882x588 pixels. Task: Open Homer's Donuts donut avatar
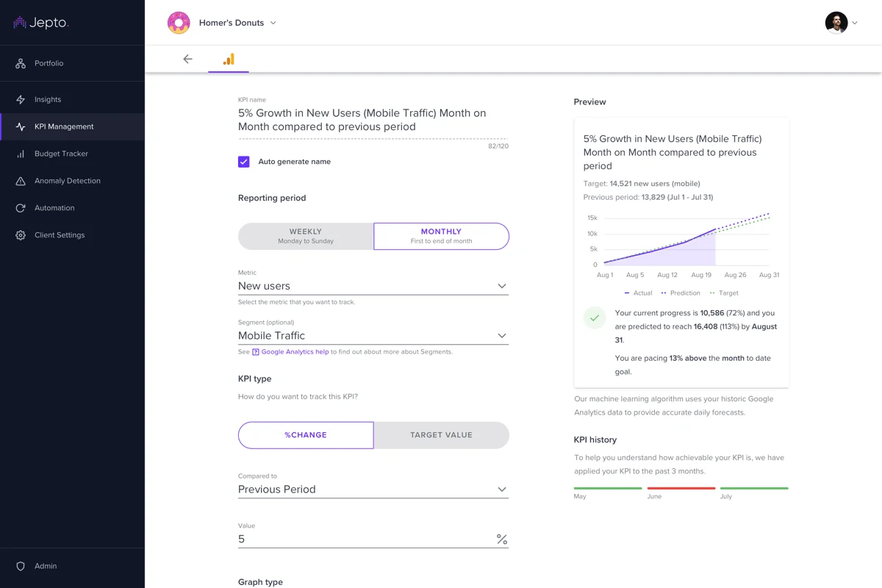coord(179,23)
